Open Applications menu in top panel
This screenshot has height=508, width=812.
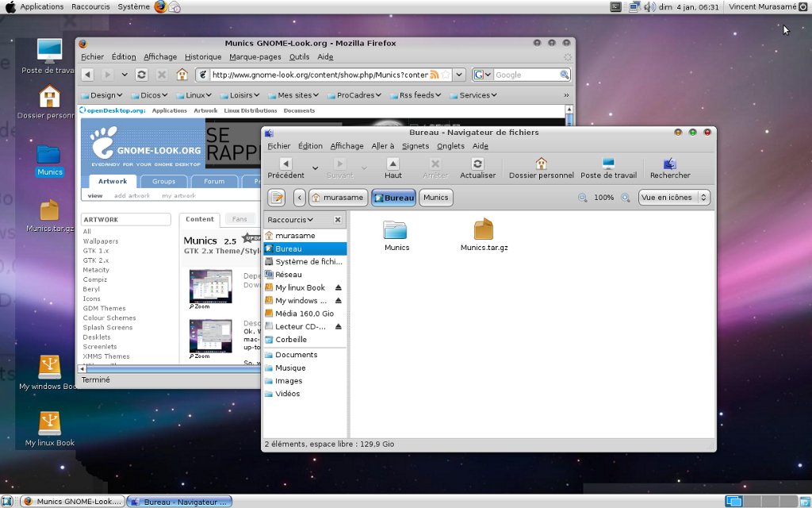coord(42,6)
